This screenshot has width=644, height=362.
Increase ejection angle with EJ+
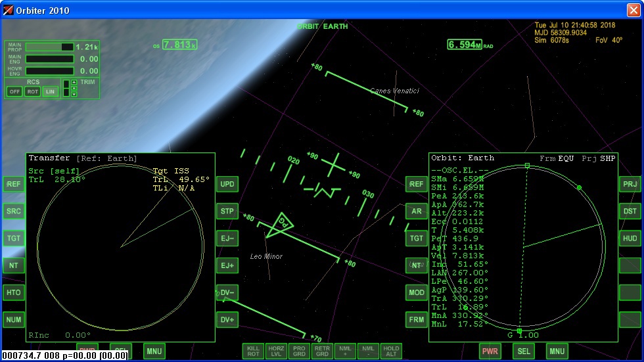[x=227, y=265]
